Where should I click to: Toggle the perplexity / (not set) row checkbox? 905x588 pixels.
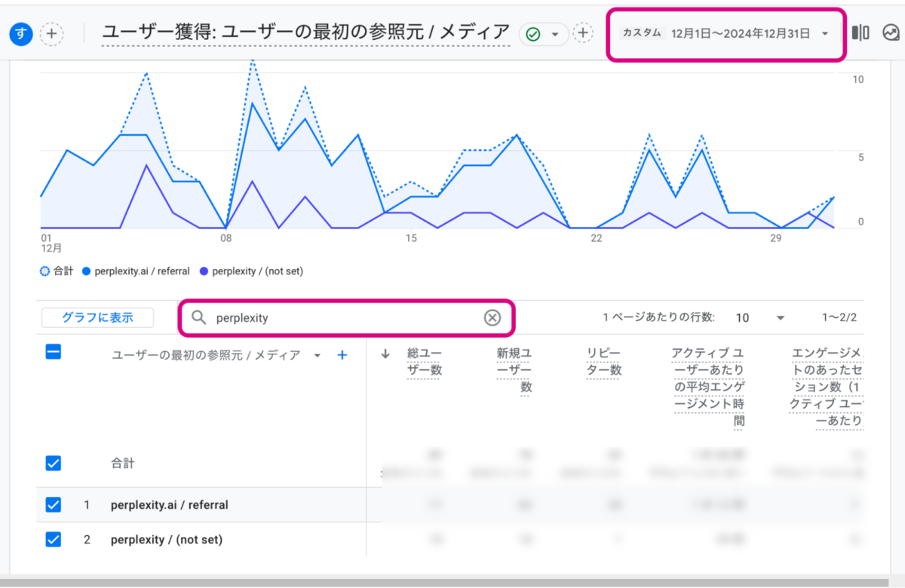pyautogui.click(x=53, y=539)
